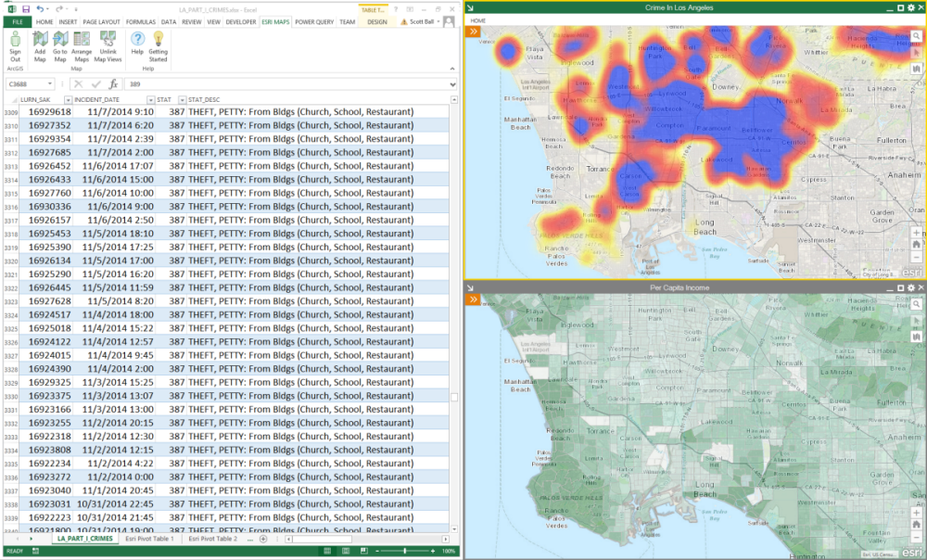Click the Add Map ribbon icon
This screenshot has width=927, height=560.
[40, 46]
